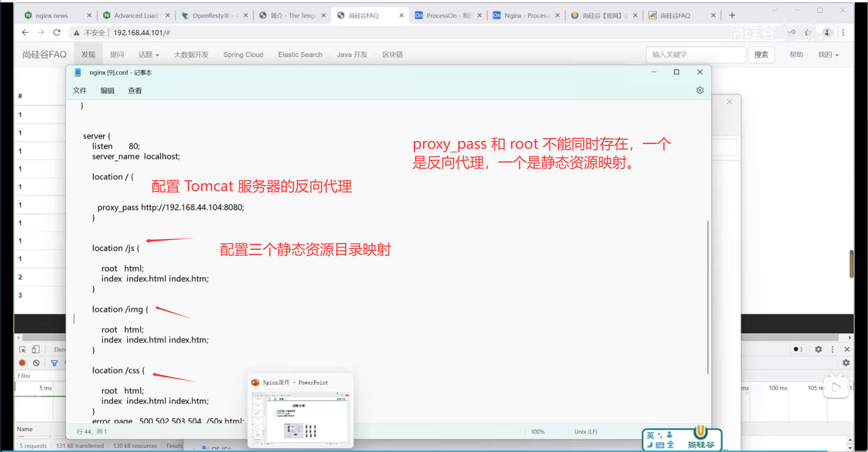Image resolution: width=868 pixels, height=452 pixels.
Task: Open the 发现 navigation link
Action: click(88, 55)
